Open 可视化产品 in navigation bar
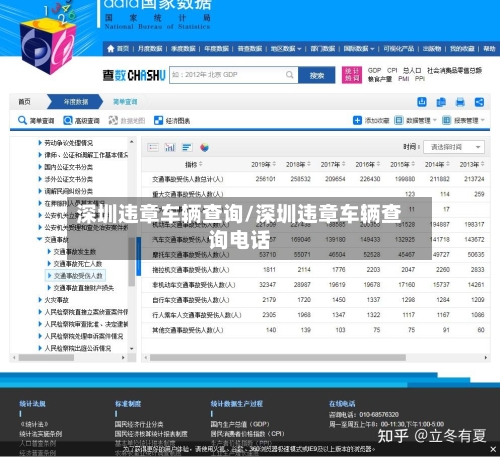The height and width of the screenshot is (457, 500). [399, 49]
